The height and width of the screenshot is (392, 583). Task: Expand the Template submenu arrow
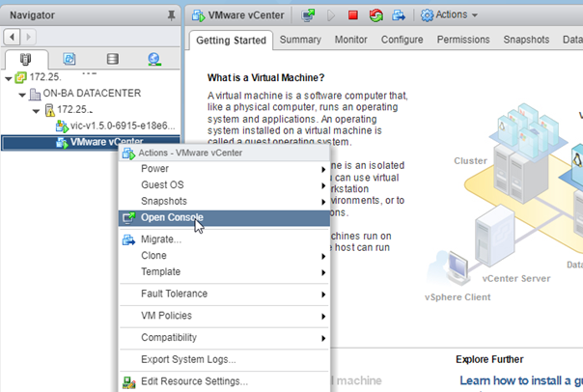click(323, 272)
